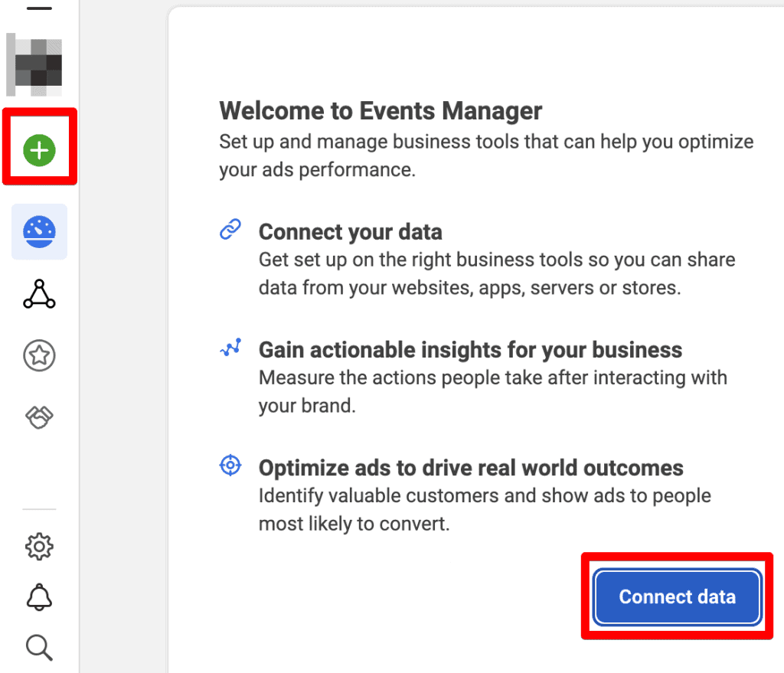Viewport: 784px width, 673px height.
Task: Open the connections graph icon in sidebar
Action: (x=39, y=295)
